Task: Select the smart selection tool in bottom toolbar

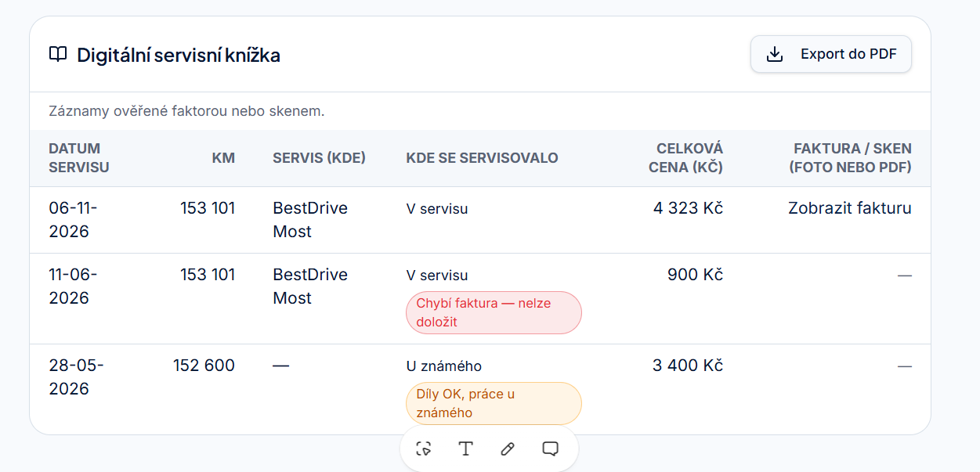Action: pyautogui.click(x=424, y=449)
